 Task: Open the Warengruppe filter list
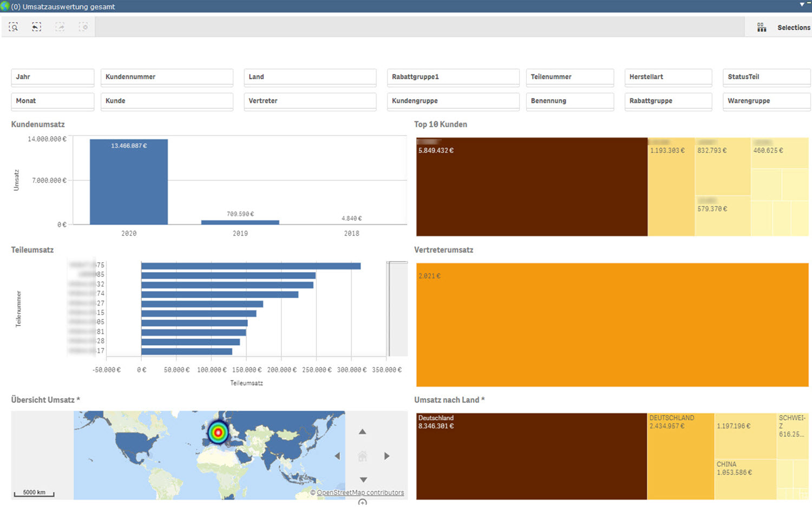(766, 101)
